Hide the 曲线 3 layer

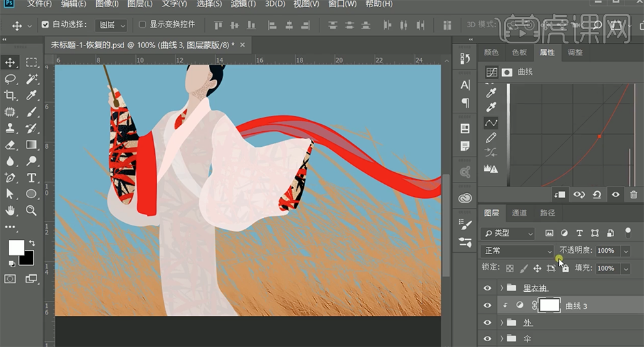(487, 305)
